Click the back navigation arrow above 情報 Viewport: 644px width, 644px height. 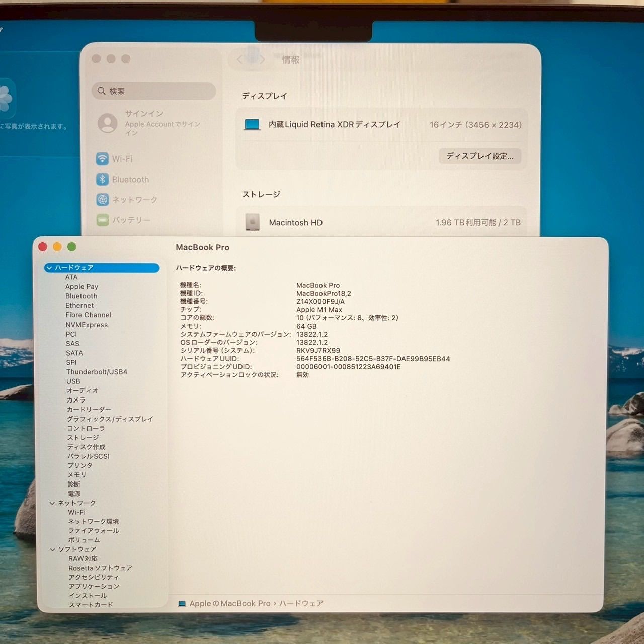pyautogui.click(x=239, y=59)
